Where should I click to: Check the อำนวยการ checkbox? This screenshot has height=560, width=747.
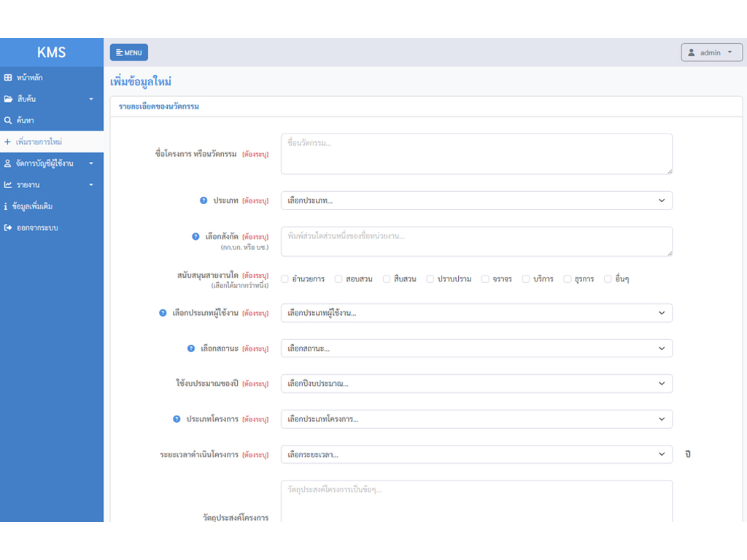[x=285, y=279]
